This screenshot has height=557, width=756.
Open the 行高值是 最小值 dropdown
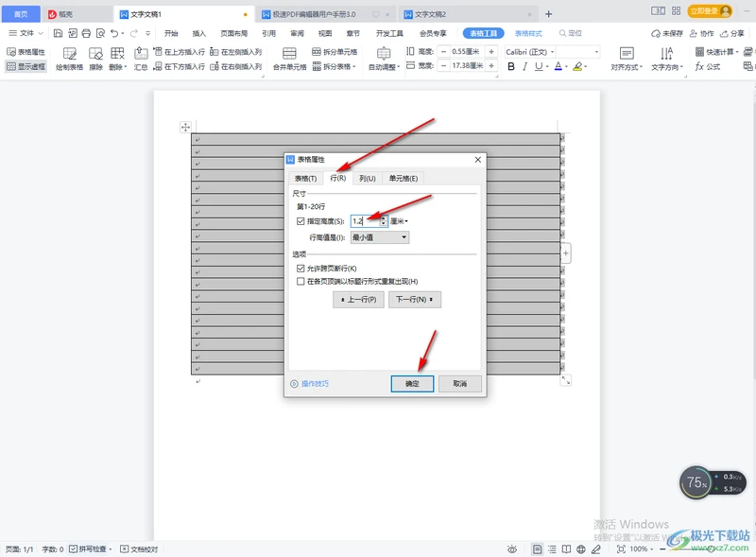tap(380, 237)
